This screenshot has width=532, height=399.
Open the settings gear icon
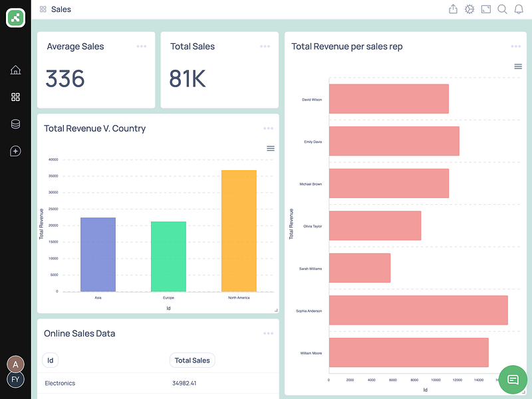(469, 9)
